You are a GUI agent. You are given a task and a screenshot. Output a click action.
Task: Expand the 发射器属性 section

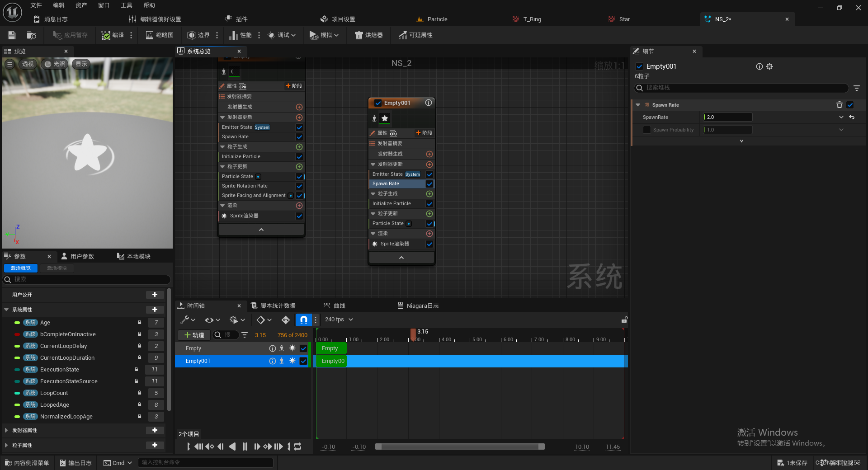[x=6, y=431]
